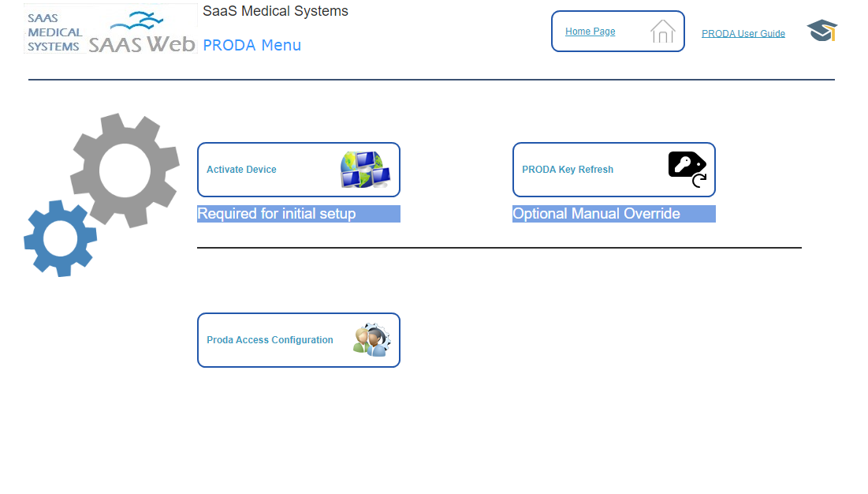Click the globe and monitors icon
Screen dimensions: 868x494
coord(365,170)
